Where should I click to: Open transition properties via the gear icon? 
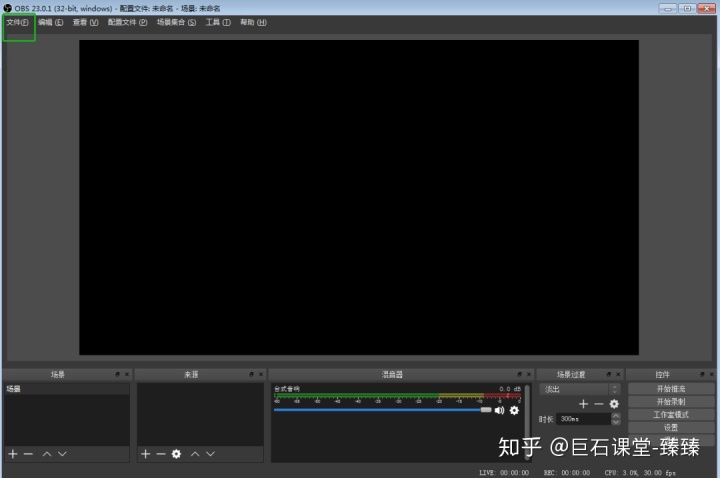click(614, 404)
